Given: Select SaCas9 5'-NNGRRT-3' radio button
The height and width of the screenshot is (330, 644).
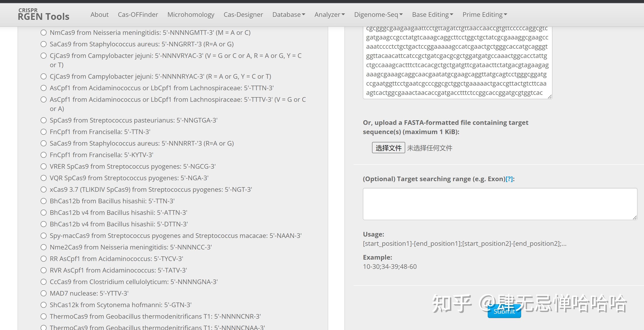Looking at the screenshot, I should click(44, 44).
